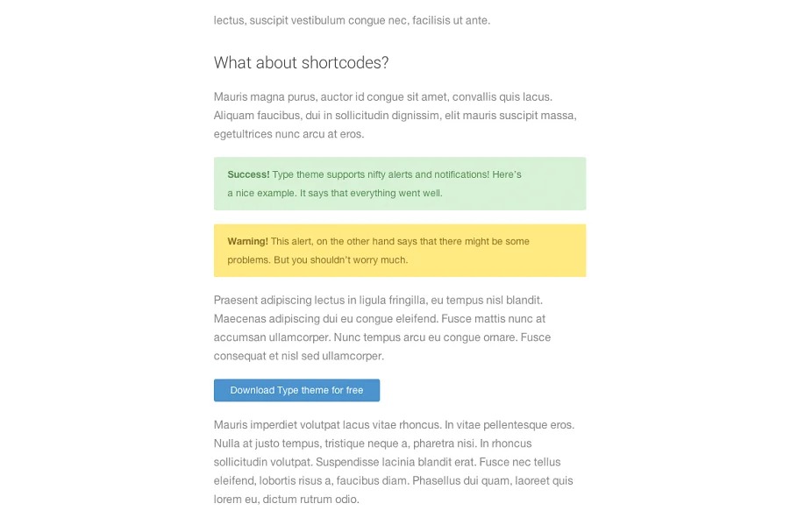Click the "What about shortcodes?" heading
This screenshot has height=532, width=798.
tap(301, 63)
